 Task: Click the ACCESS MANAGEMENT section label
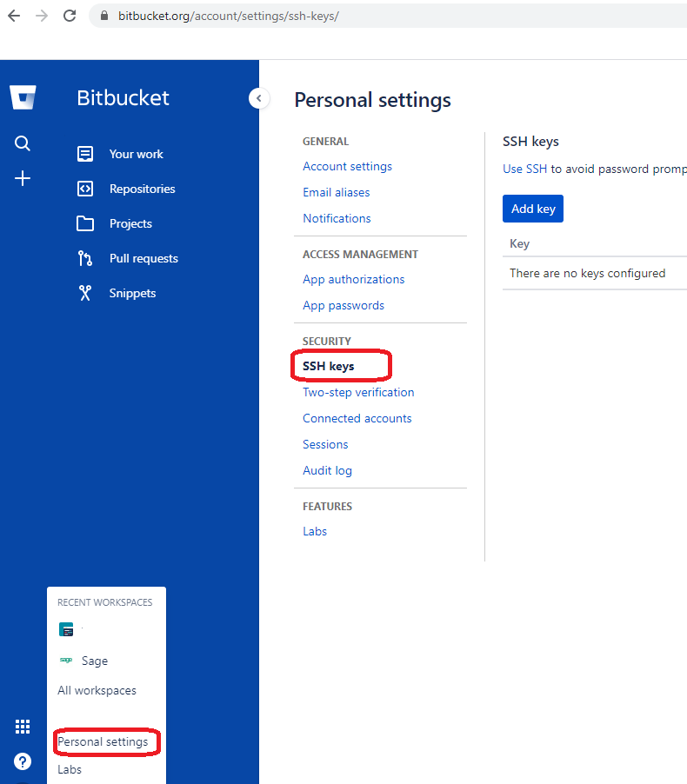(x=360, y=255)
